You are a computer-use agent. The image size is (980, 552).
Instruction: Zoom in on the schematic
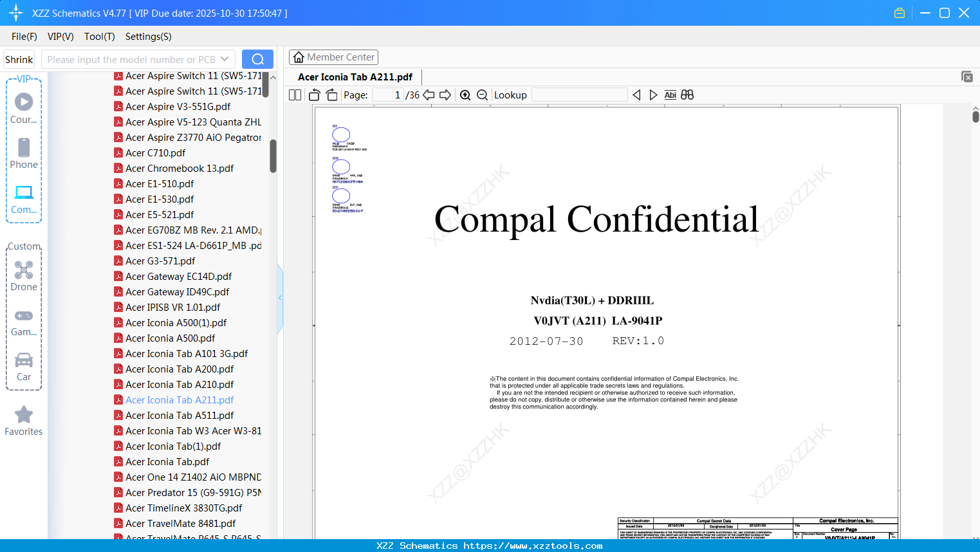click(x=465, y=95)
